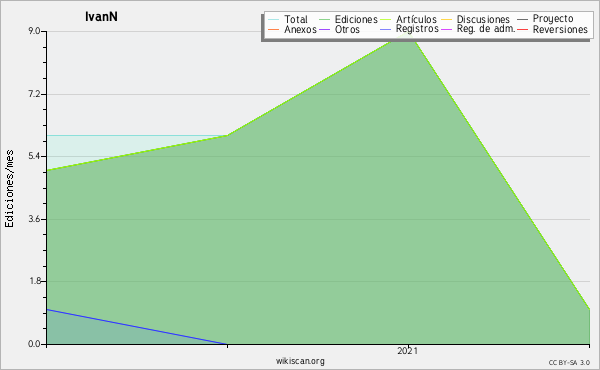The height and width of the screenshot is (370, 600).
Task: Click the green Ediciones legend line swatch
Action: tap(324, 19)
